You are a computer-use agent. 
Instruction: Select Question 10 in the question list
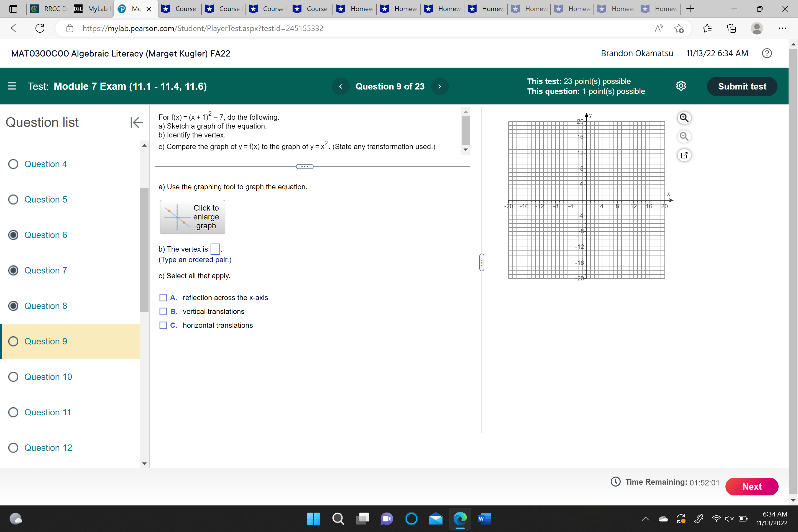[48, 377]
